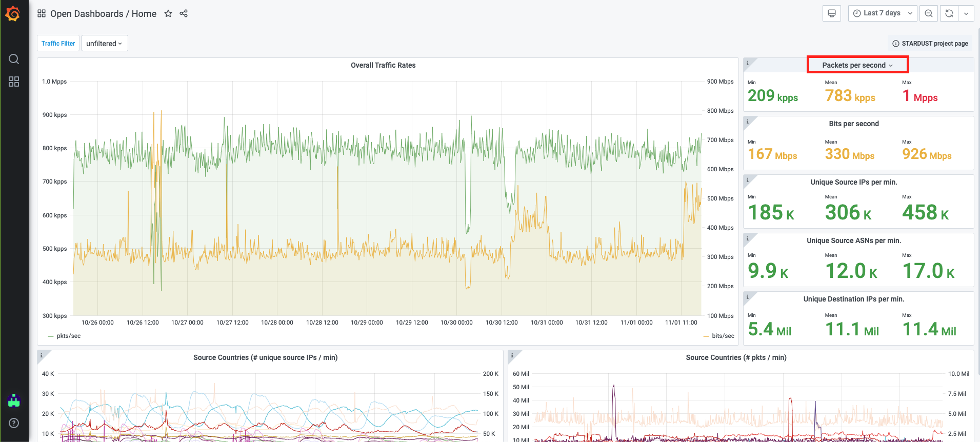This screenshot has height=442, width=980.
Task: Click the 306 K mean source IPs value
Action: pos(848,212)
